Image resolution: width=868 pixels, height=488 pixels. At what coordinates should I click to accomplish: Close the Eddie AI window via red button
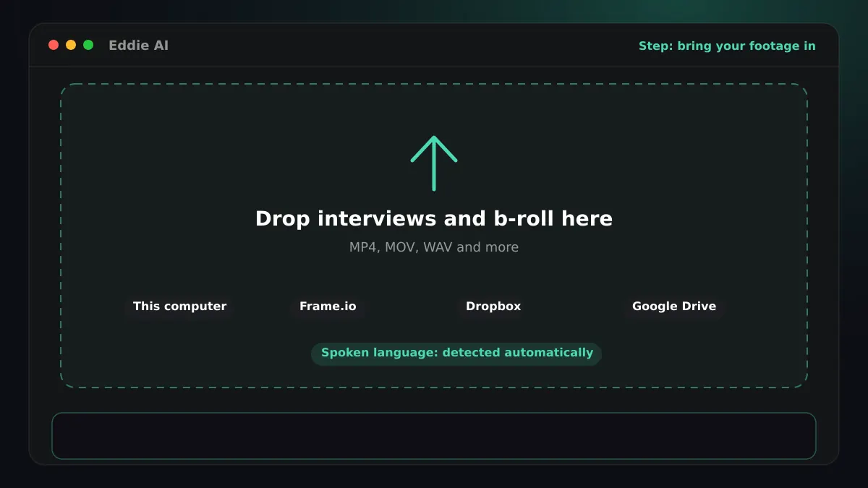coord(54,45)
